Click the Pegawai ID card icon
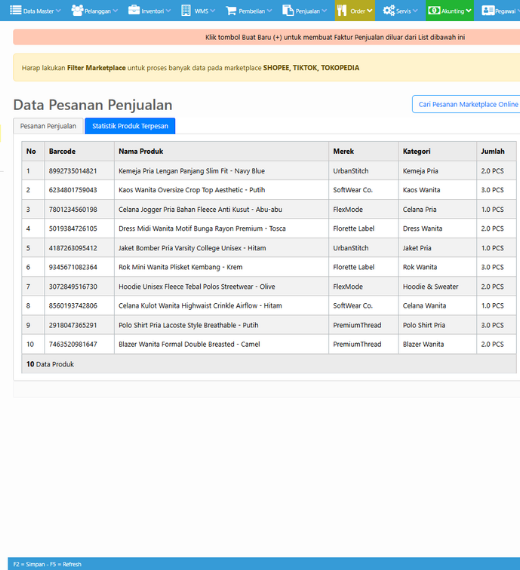Screen dimensions: 520x570 (488, 10)
